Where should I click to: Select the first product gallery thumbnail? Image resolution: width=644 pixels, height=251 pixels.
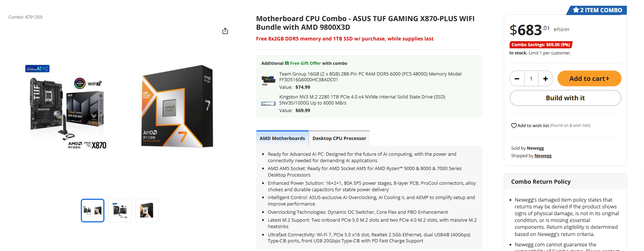[92, 210]
